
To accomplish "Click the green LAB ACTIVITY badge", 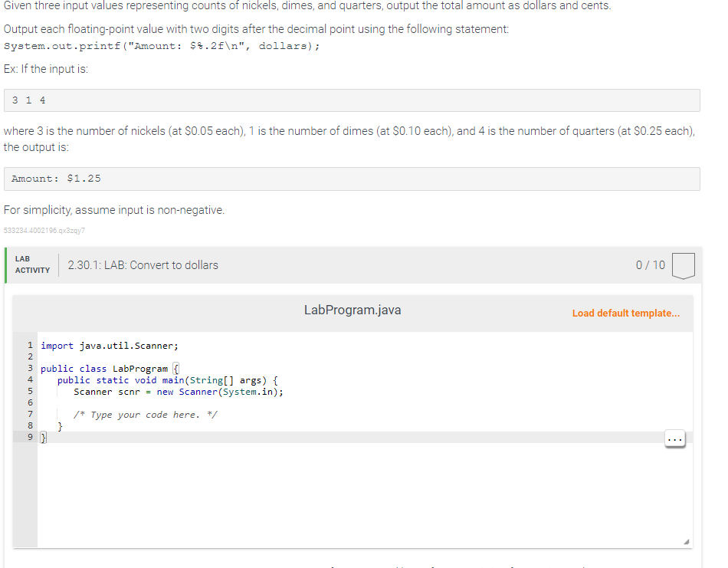I will [31, 265].
